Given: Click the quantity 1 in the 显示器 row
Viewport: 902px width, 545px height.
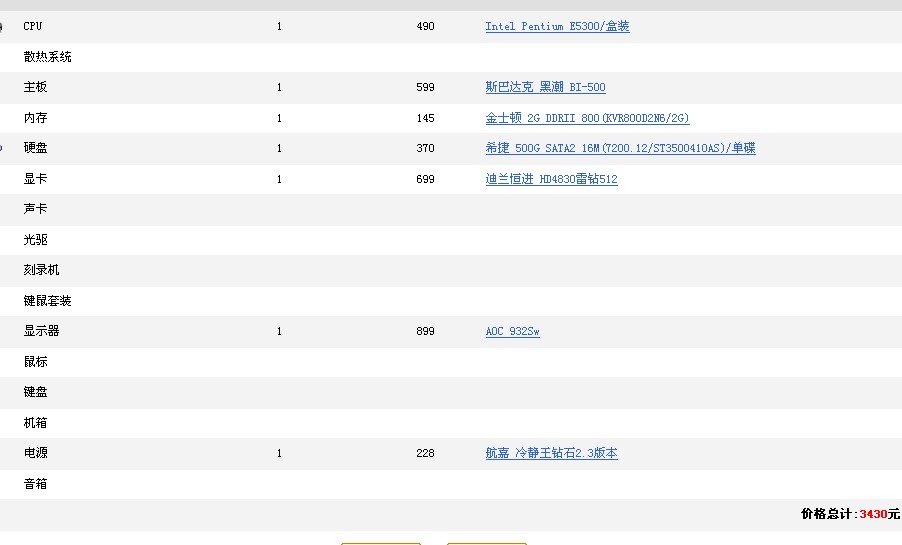Looking at the screenshot, I should (279, 331).
